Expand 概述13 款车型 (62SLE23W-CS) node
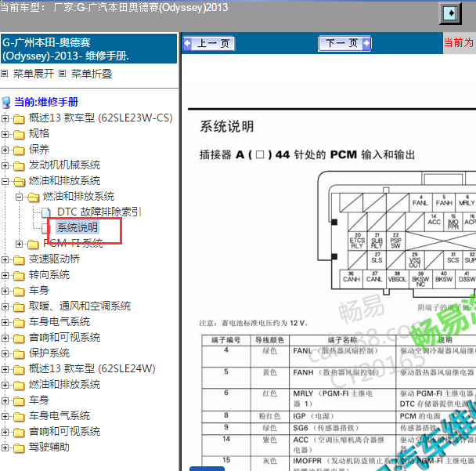Screen dimensions: 476x471 tap(5, 118)
